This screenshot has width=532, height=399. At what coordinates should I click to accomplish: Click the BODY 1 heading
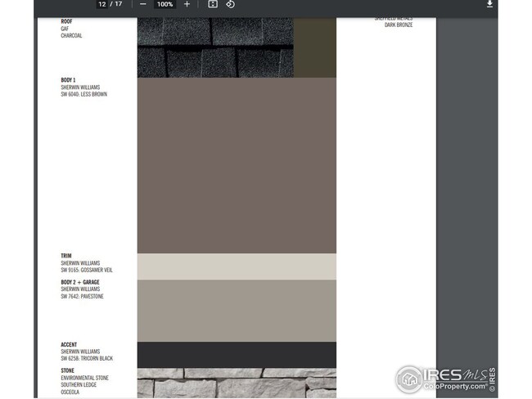[68, 80]
